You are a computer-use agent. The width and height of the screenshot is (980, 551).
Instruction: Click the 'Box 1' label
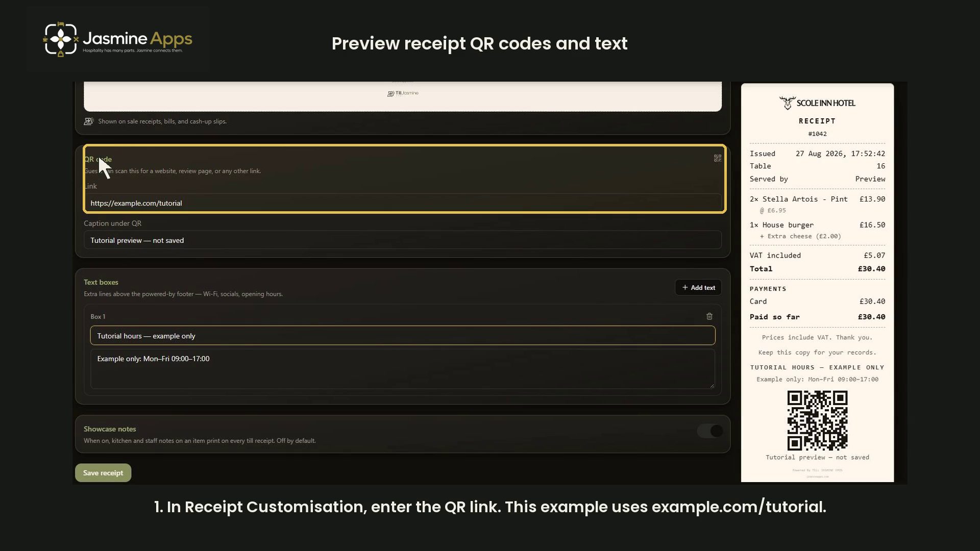pyautogui.click(x=98, y=317)
